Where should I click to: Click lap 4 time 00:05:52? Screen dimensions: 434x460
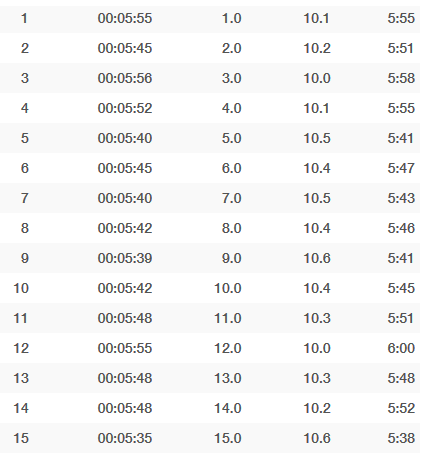coord(125,108)
